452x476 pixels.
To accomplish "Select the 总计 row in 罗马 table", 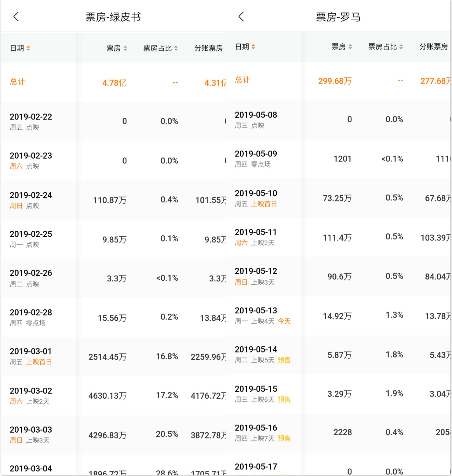I will (338, 81).
